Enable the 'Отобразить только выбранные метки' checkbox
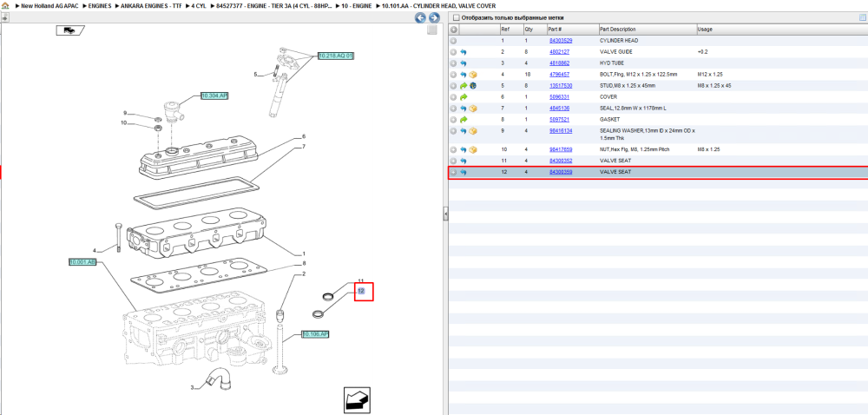The width and height of the screenshot is (868, 415). [456, 17]
